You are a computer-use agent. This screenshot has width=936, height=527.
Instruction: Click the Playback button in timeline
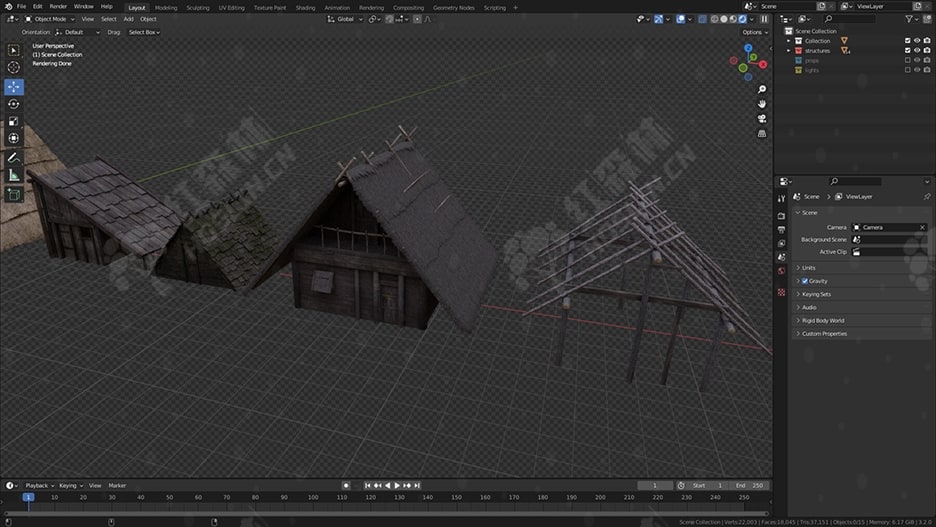coord(38,485)
